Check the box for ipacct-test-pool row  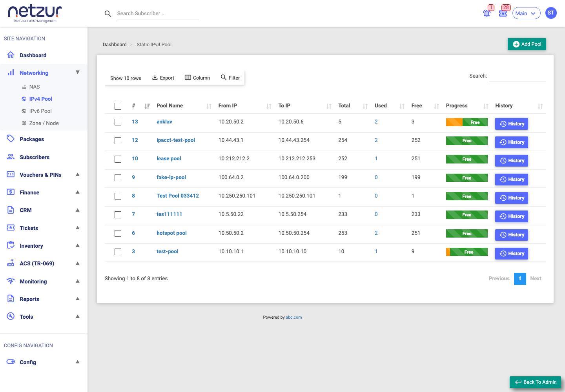coord(118,140)
